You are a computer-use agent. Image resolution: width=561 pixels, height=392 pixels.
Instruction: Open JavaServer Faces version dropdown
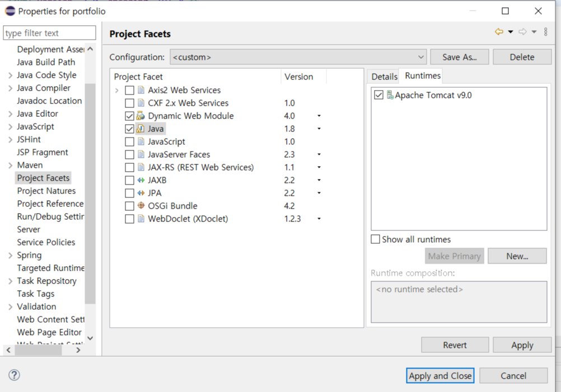(x=319, y=154)
